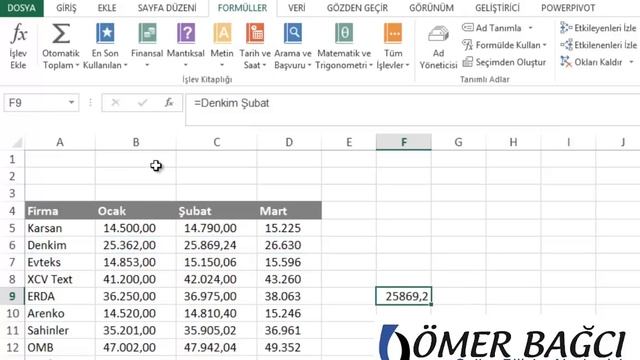This screenshot has width=640, height=360.
Task: Expand Otomatik Toplam dropdown arrow
Action: tap(77, 65)
